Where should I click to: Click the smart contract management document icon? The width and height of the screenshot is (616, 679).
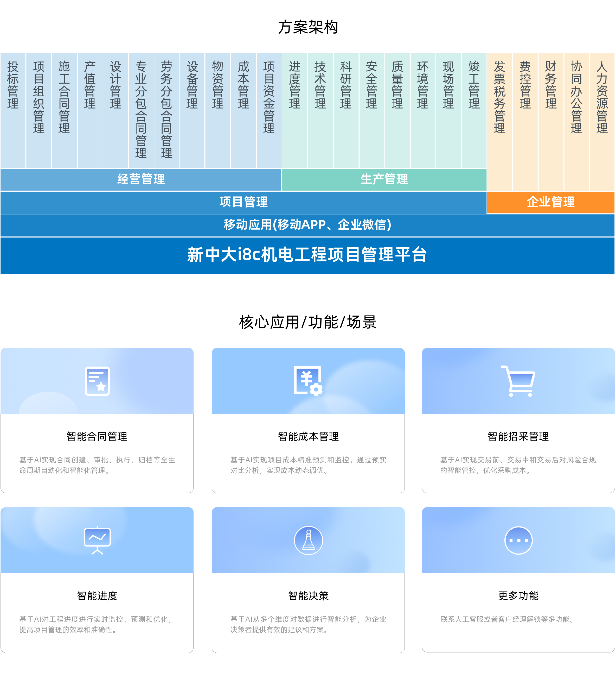(97, 381)
